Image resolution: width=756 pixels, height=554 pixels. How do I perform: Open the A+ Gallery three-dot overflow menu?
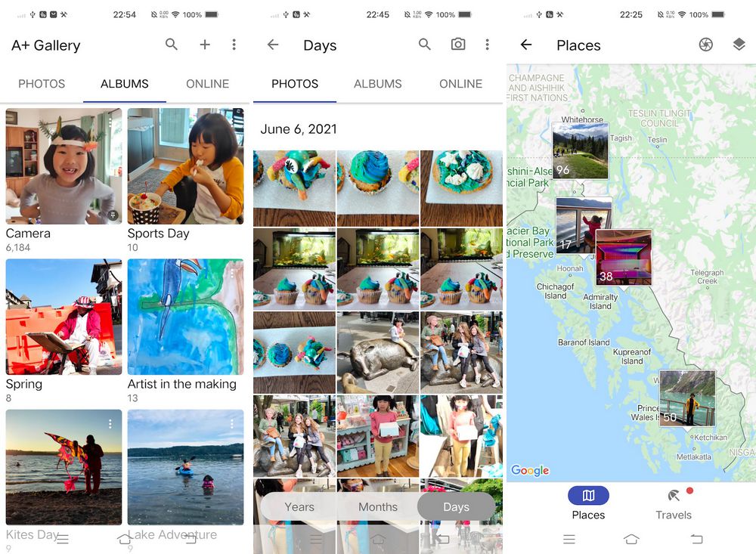[234, 45]
